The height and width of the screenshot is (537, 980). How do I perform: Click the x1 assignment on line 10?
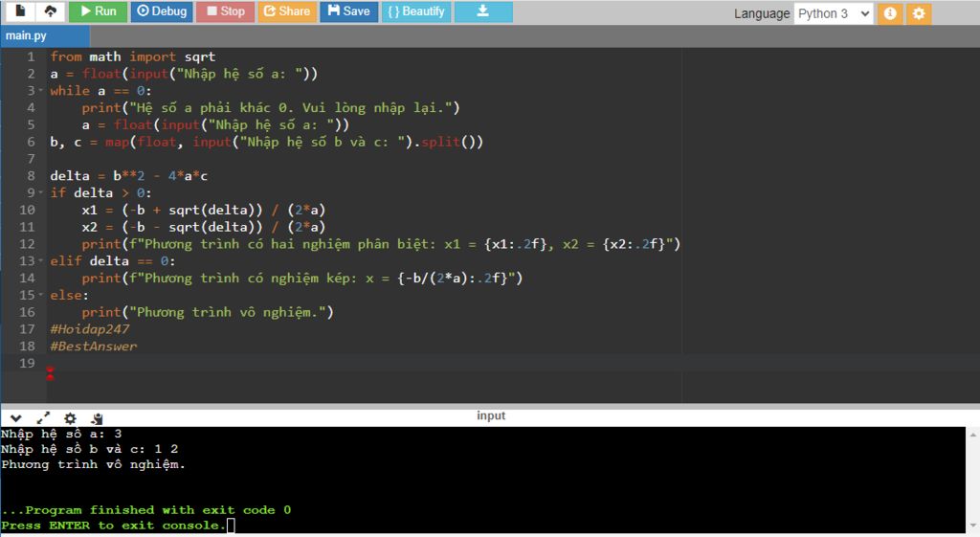click(204, 210)
